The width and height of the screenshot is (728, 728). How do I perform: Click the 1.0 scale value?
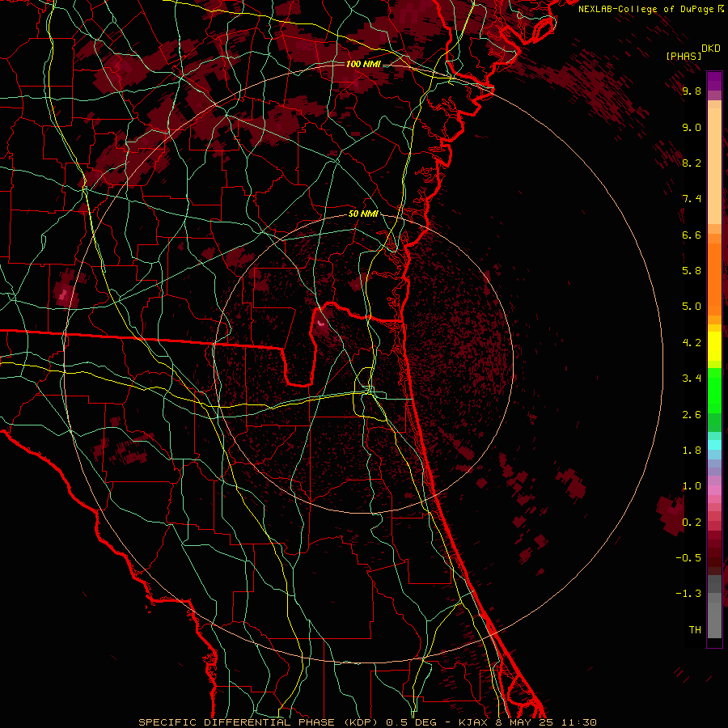click(692, 486)
